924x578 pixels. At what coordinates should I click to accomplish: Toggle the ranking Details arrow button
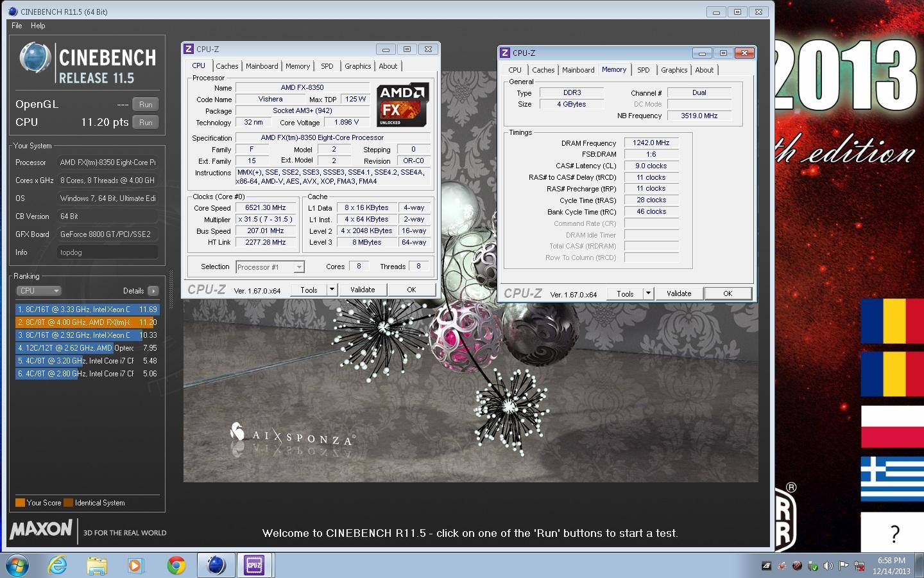coord(153,291)
